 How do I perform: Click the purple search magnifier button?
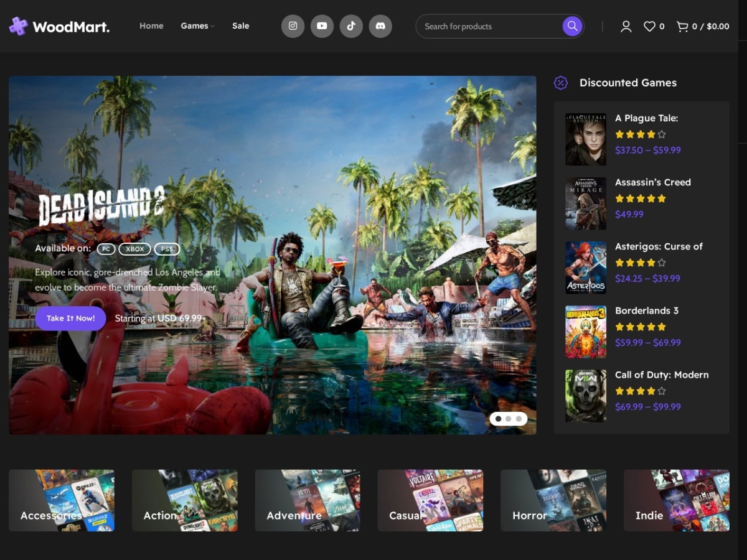572,26
